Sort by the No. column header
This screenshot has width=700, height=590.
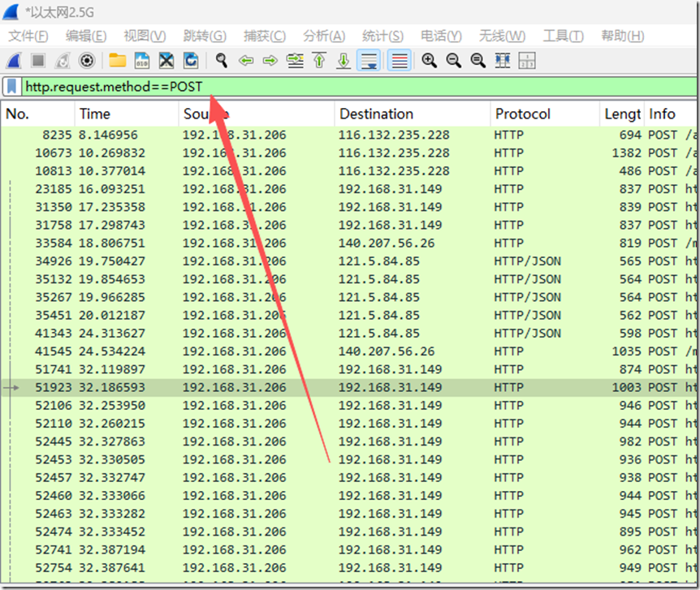pos(38,114)
